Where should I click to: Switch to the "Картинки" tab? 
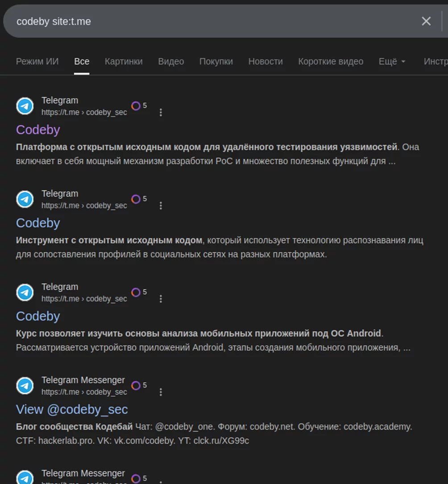click(124, 62)
